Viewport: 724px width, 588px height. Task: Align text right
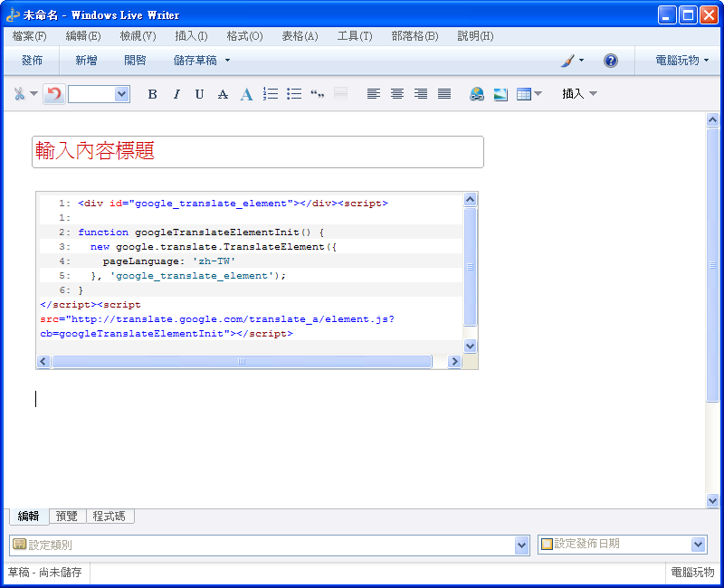pos(421,94)
